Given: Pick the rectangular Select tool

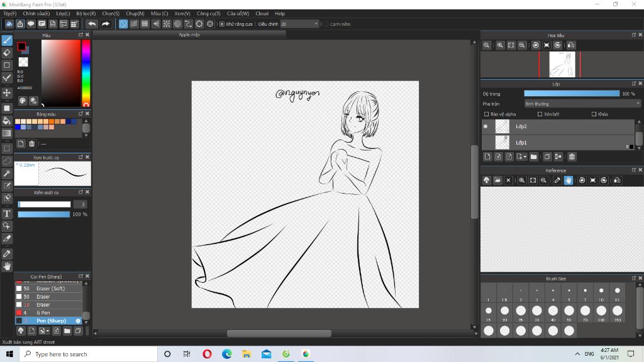Looking at the screenshot, I should (7, 148).
